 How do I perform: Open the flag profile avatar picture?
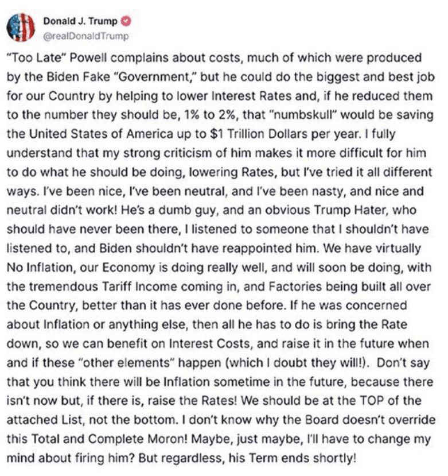[21, 28]
